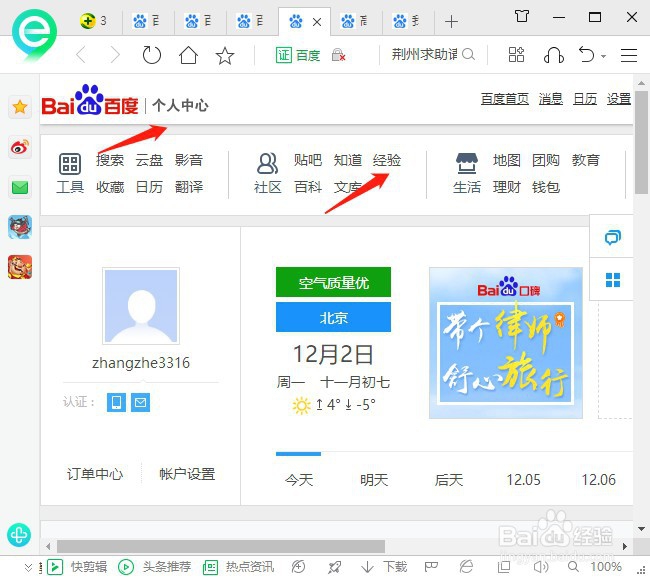Select the 明天 weather tab
Viewport: 650px width, 579px height.
coord(374,480)
